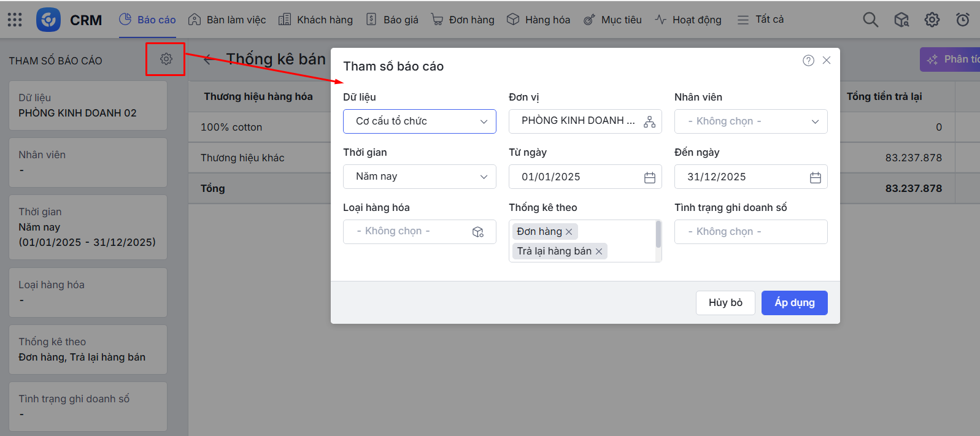Image resolution: width=980 pixels, height=436 pixels.
Task: Click the alarm clock reminder icon
Action: tap(963, 20)
